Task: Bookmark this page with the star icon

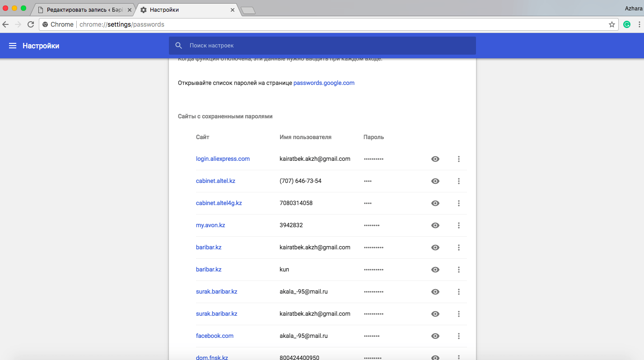Action: click(x=612, y=24)
